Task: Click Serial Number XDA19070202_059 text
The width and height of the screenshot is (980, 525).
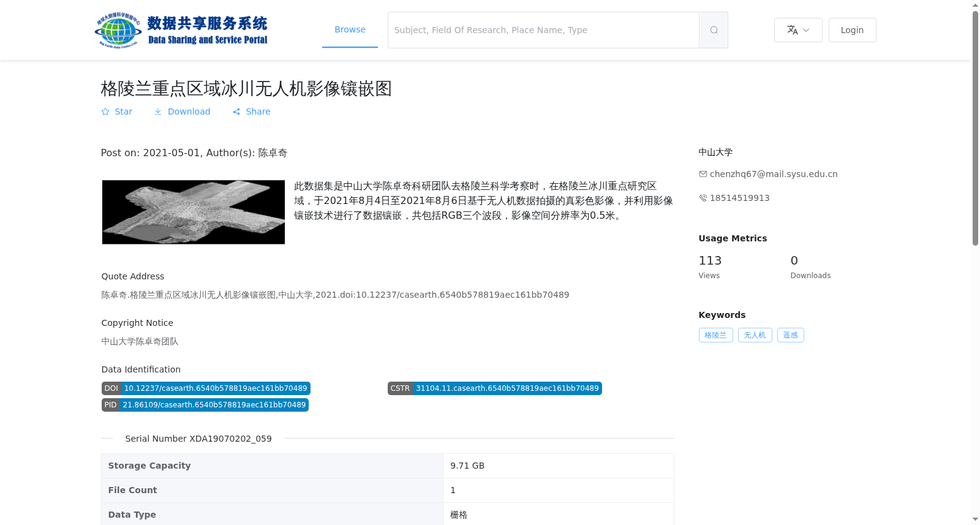Action: point(198,439)
